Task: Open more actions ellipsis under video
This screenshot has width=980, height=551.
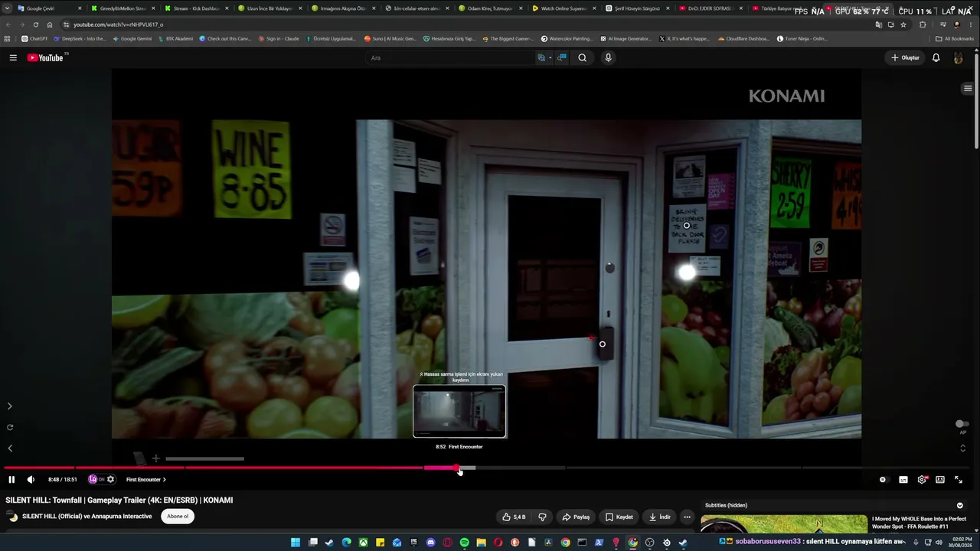Action: click(687, 517)
